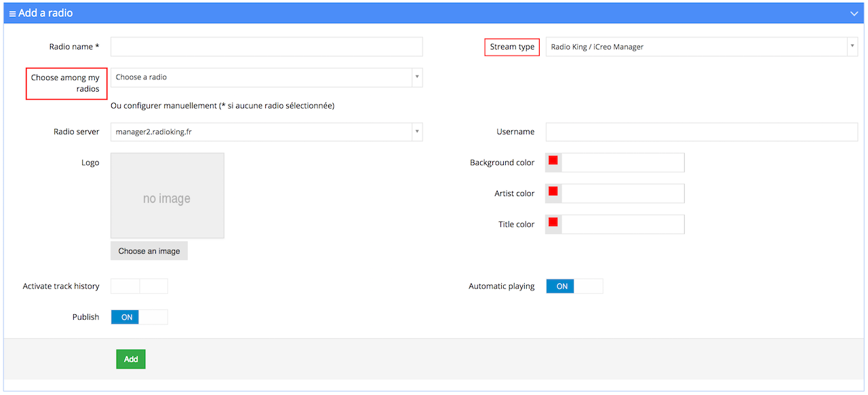Image resolution: width=868 pixels, height=395 pixels.
Task: Click the green Add button
Action: tap(131, 359)
